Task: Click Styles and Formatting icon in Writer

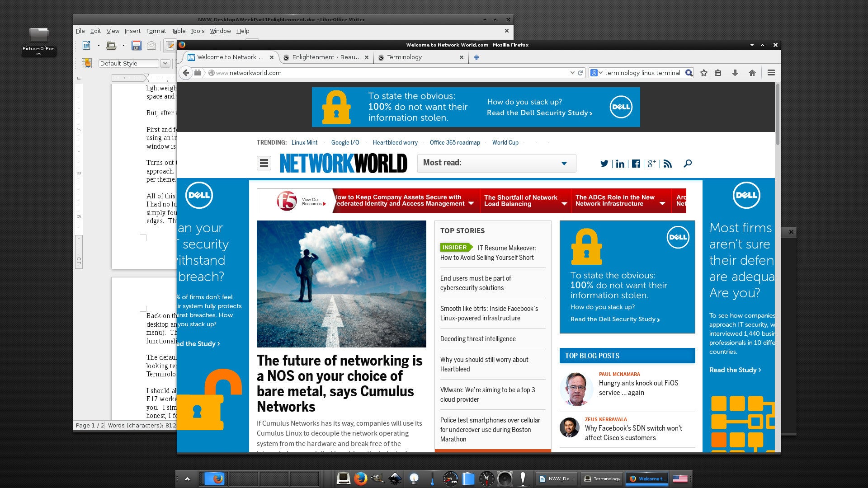Action: (87, 63)
